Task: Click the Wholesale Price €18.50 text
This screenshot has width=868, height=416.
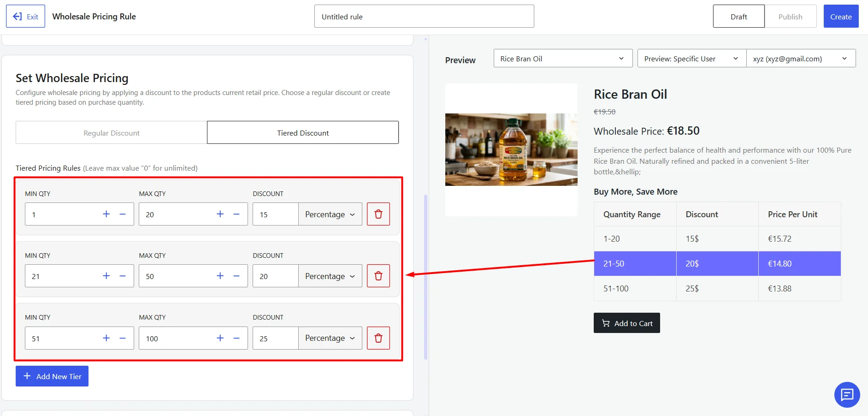Action: coord(646,131)
